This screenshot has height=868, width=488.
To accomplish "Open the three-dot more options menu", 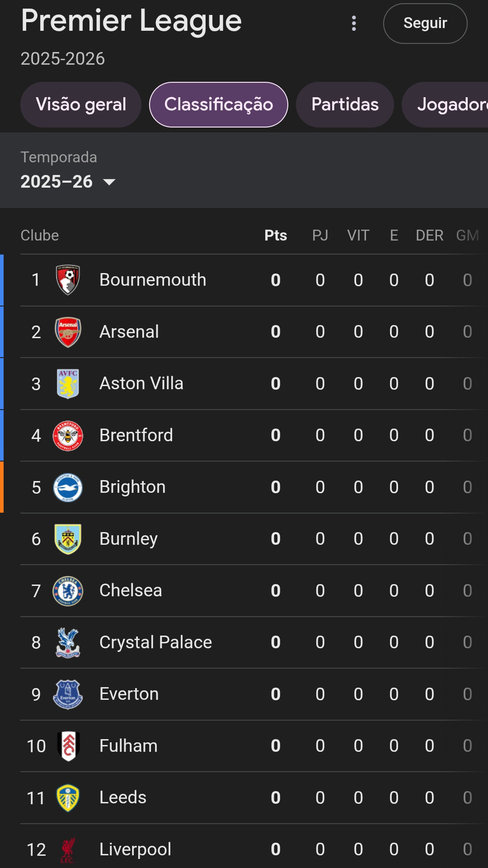I will [x=354, y=23].
